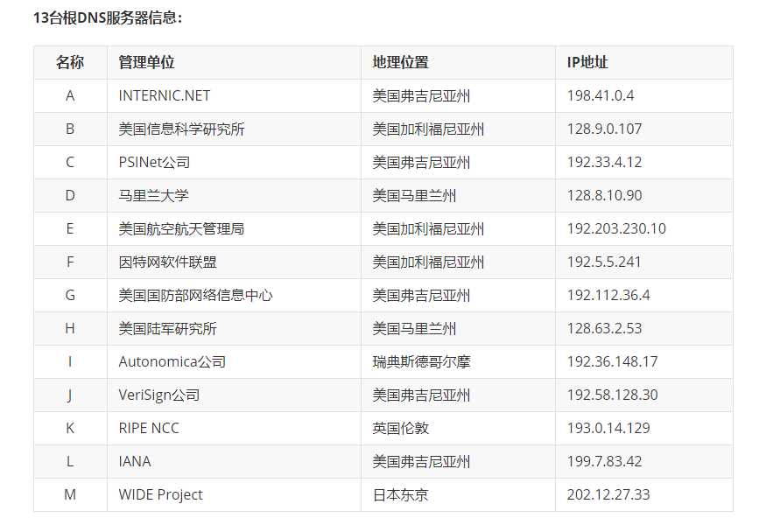Click '美国弗吉尼亚州' in row A

pyautogui.click(x=421, y=95)
